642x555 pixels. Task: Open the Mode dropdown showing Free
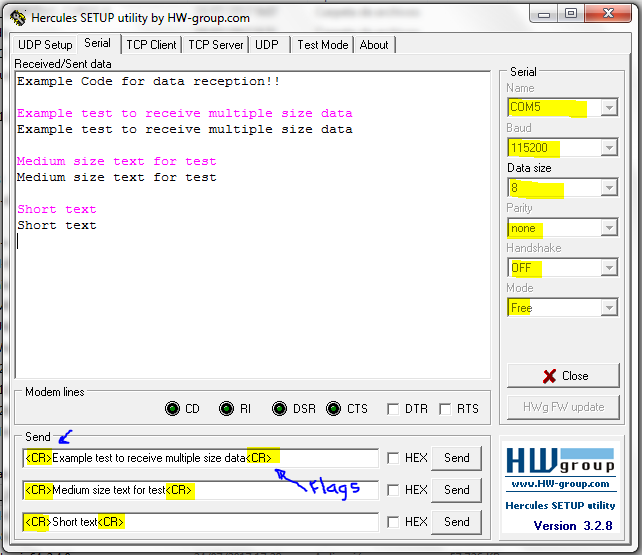609,307
